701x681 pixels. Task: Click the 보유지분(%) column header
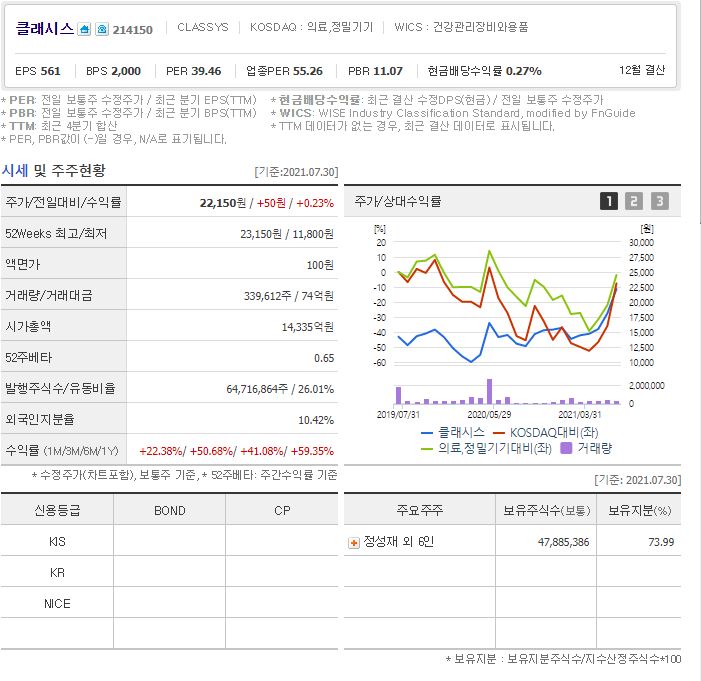click(x=640, y=511)
